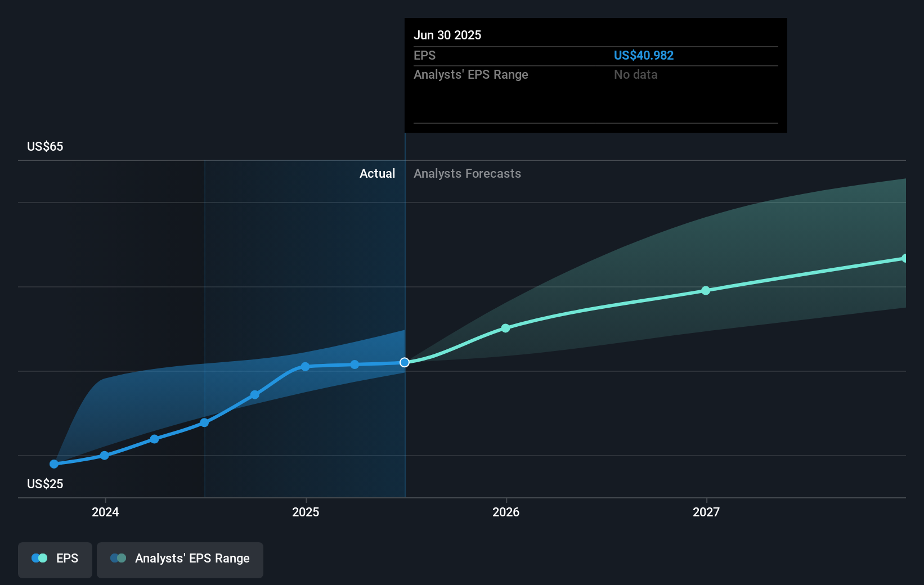Click the 2026 label on the time axis

coord(506,512)
